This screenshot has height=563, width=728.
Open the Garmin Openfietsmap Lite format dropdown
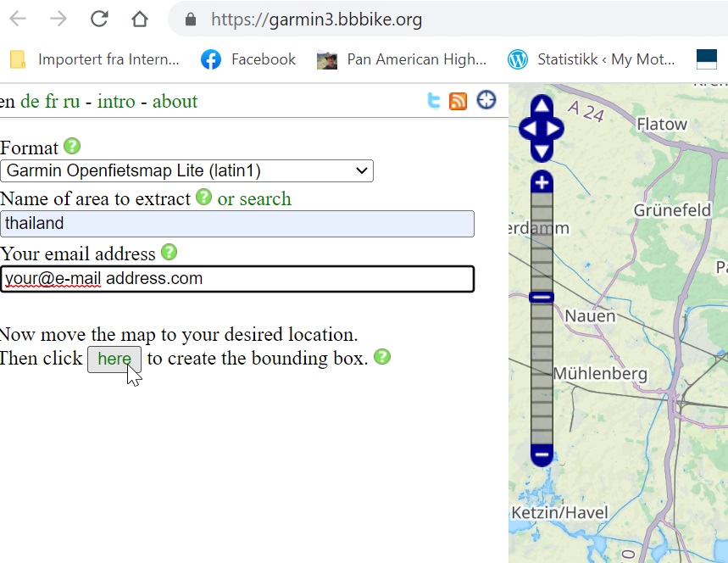[186, 170]
